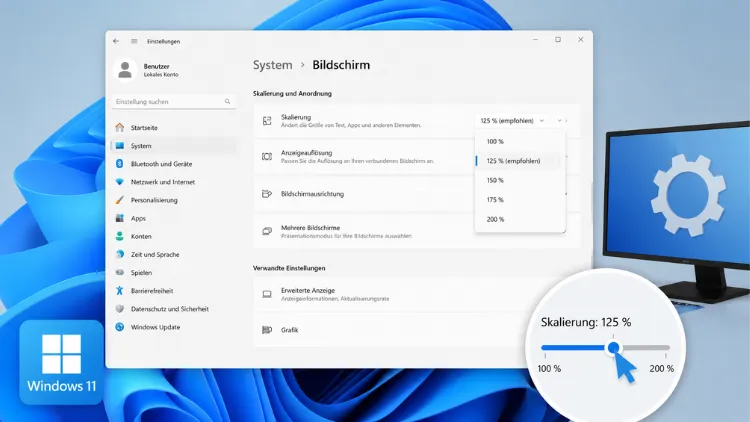Image resolution: width=750 pixels, height=422 pixels.
Task: Open the Anzeigeauflösung setting
Action: 364,156
